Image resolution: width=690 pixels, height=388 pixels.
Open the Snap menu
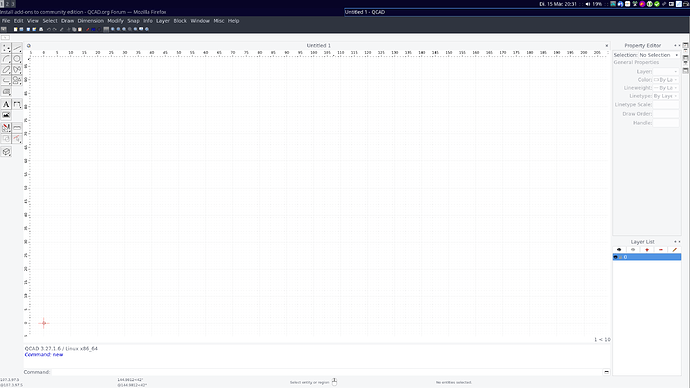point(133,21)
